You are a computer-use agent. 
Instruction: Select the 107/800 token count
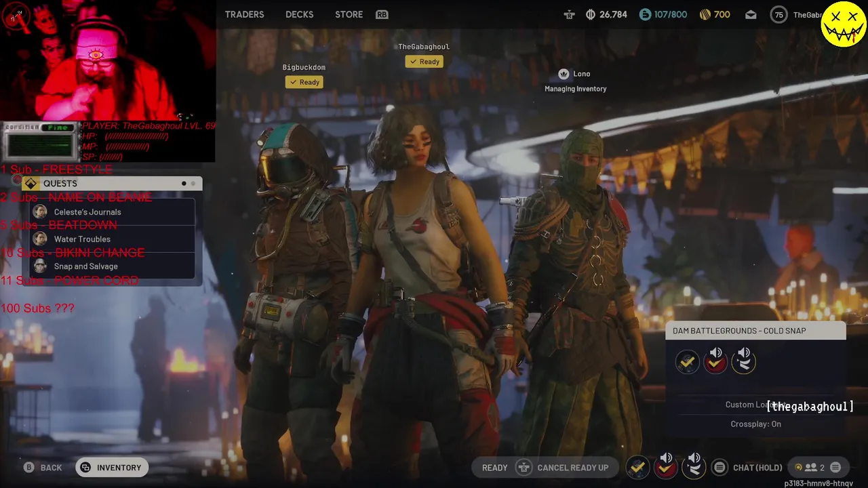(x=670, y=14)
